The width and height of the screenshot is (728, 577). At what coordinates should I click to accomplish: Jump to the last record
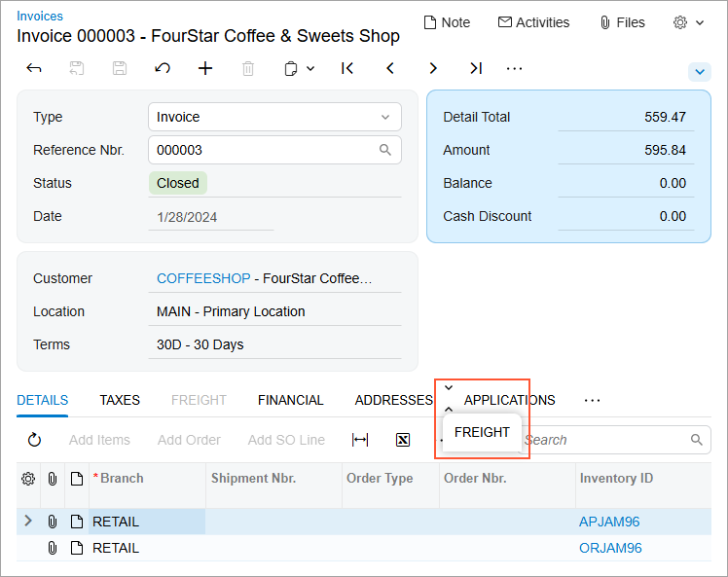[x=475, y=68]
